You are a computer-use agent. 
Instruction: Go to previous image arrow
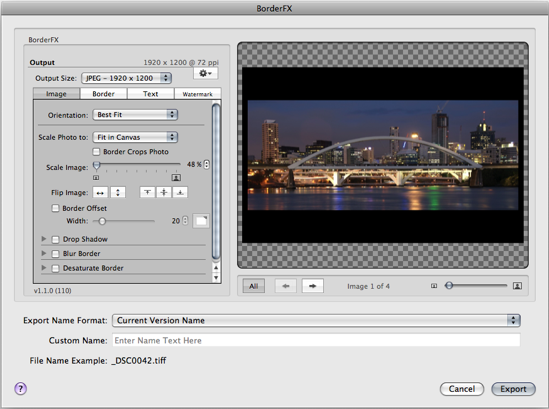tap(286, 286)
